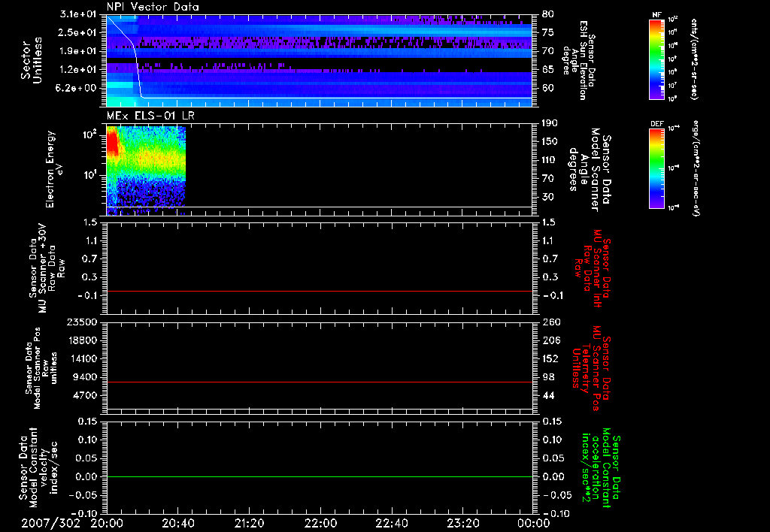Click the 1.2e+01 sector tick value

point(77,70)
